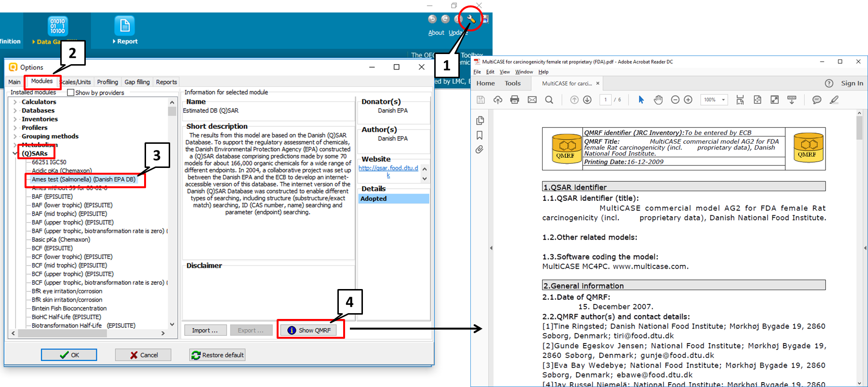Select BAF (EPISUITE) in modules list

click(52, 196)
